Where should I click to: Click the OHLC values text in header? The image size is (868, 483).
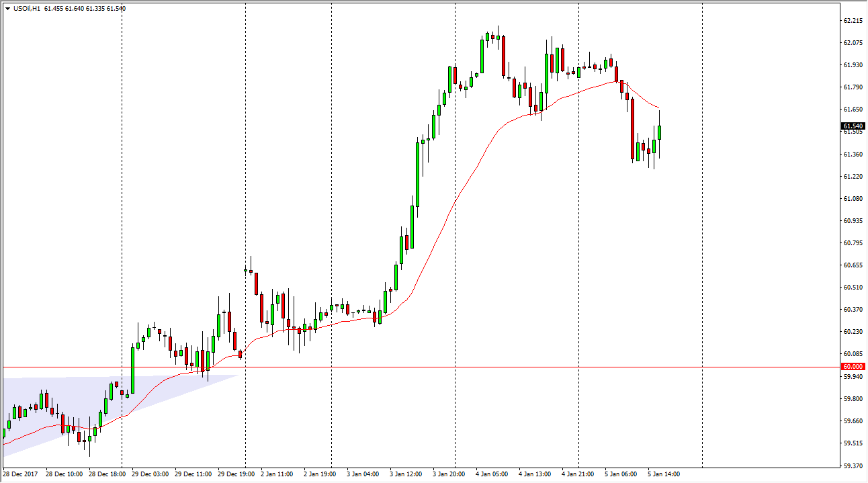pyautogui.click(x=86, y=9)
